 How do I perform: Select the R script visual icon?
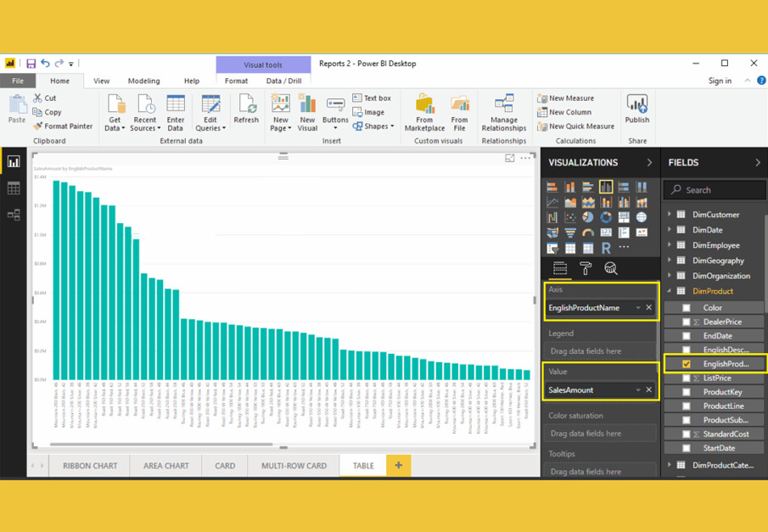[608, 247]
